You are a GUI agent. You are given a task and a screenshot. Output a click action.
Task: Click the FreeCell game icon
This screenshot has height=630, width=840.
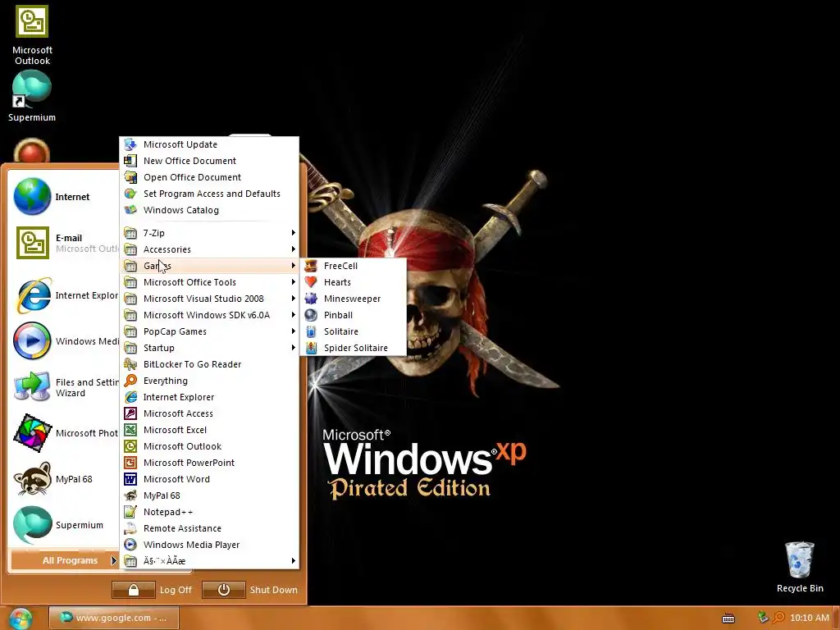(x=311, y=266)
